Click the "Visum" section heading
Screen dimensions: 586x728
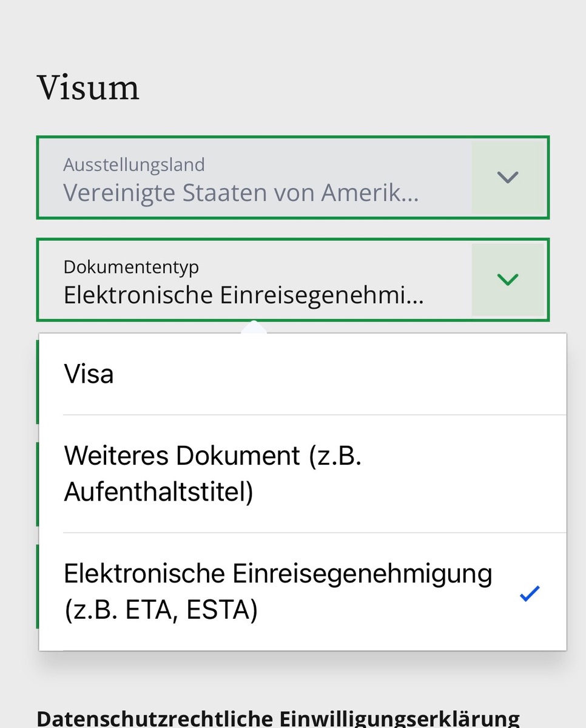click(x=88, y=88)
